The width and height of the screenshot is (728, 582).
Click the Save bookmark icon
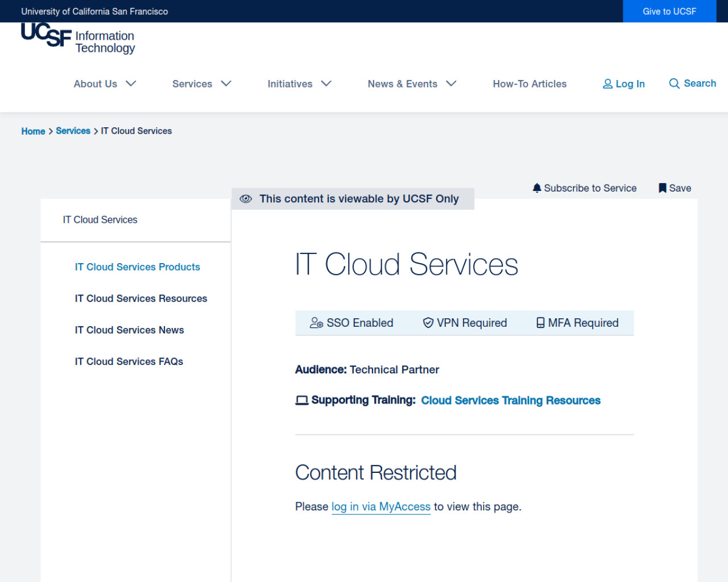pyautogui.click(x=663, y=188)
